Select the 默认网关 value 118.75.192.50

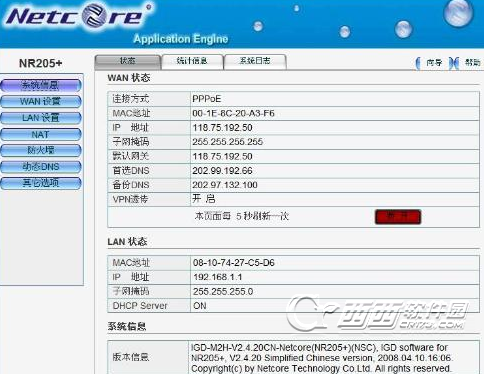222,156
